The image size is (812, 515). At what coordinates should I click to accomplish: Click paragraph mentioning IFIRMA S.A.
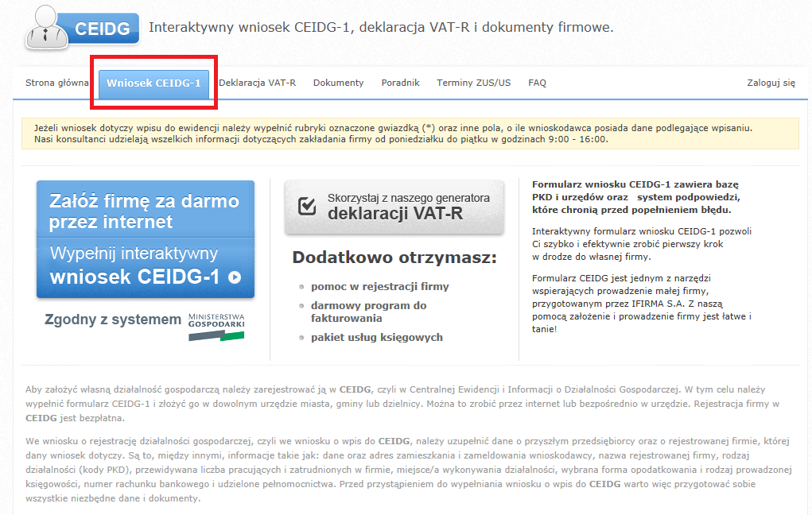[x=642, y=304]
